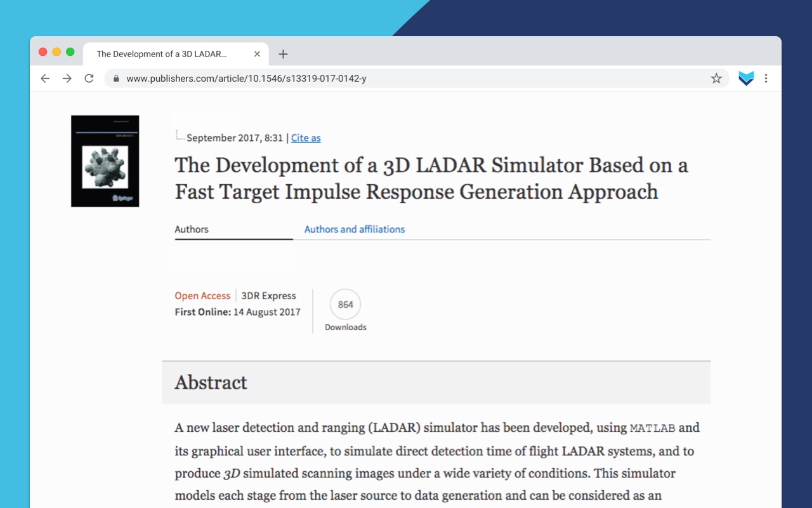Open the browser three-dot menu

tap(766, 79)
